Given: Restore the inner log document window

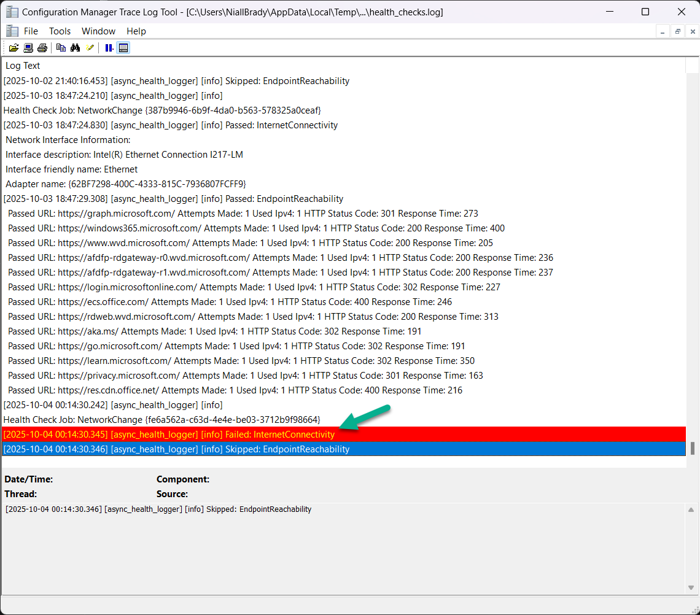Looking at the screenshot, I should (x=677, y=31).
